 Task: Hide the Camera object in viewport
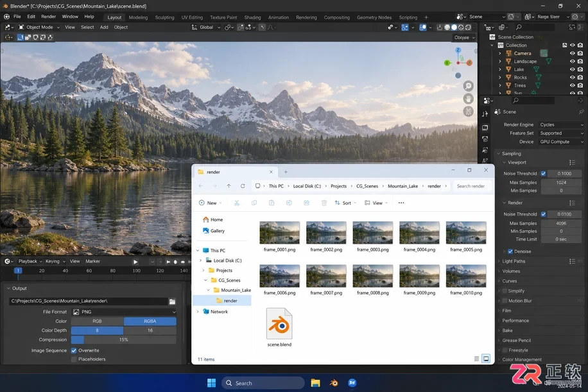[572, 53]
